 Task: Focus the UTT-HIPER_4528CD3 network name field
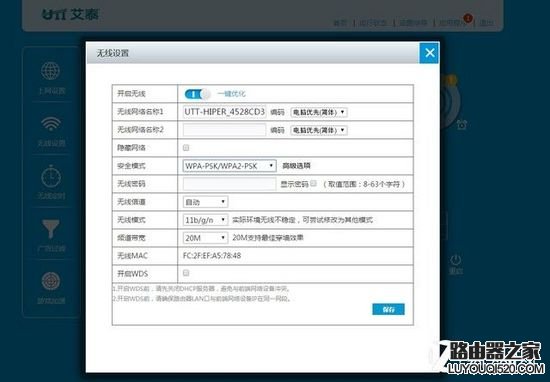[x=224, y=112]
